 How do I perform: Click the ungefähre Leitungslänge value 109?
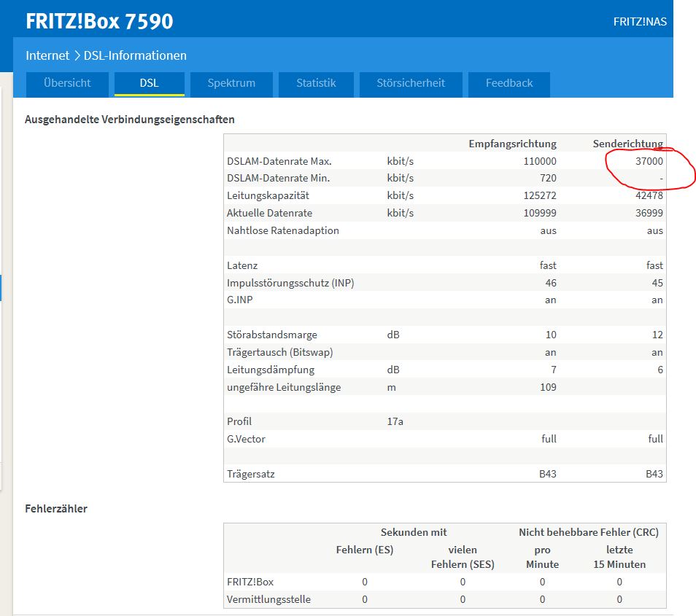(548, 387)
